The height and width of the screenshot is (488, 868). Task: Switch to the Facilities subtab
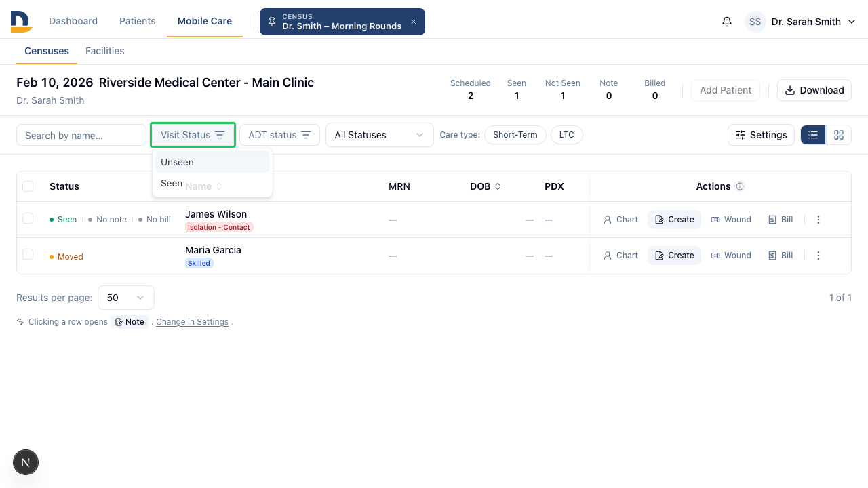point(105,51)
